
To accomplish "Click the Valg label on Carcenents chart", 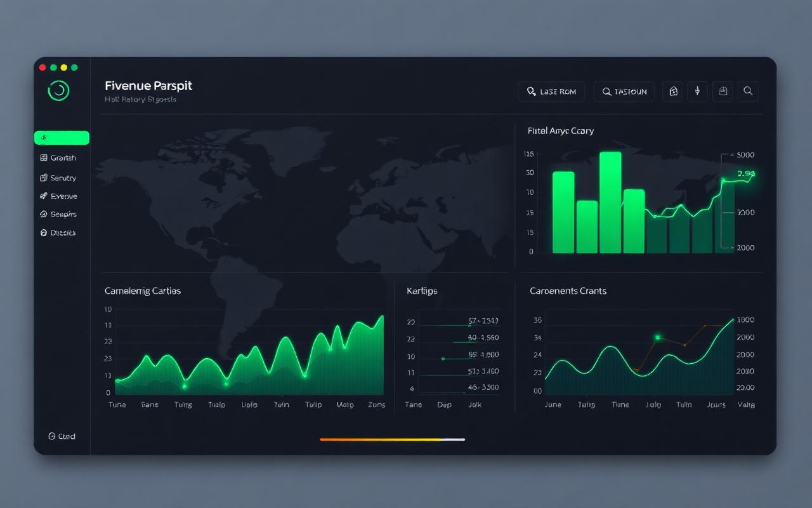I will 747,404.
